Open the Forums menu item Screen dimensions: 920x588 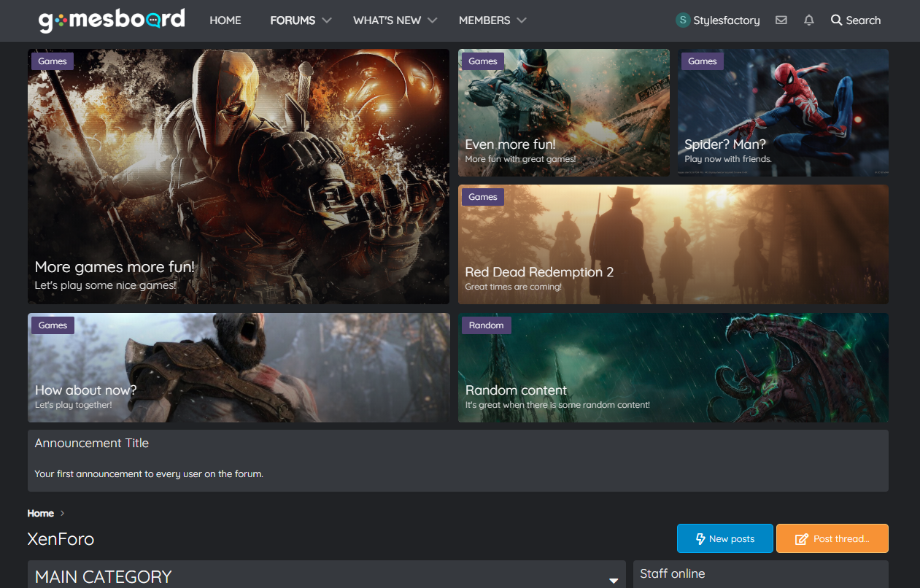[293, 20]
